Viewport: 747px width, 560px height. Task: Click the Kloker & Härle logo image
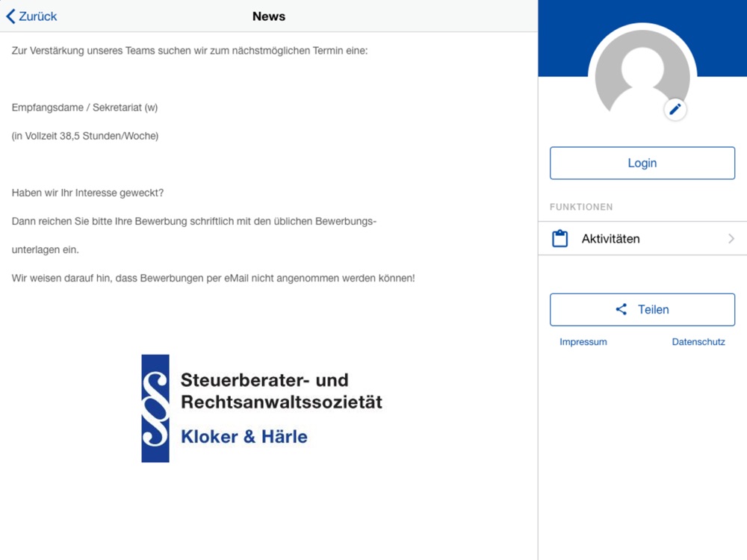coord(262,408)
